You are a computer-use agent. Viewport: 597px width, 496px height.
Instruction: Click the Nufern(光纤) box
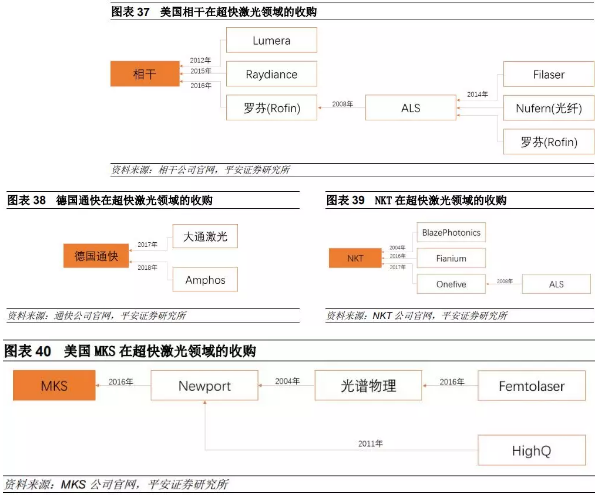[549, 108]
